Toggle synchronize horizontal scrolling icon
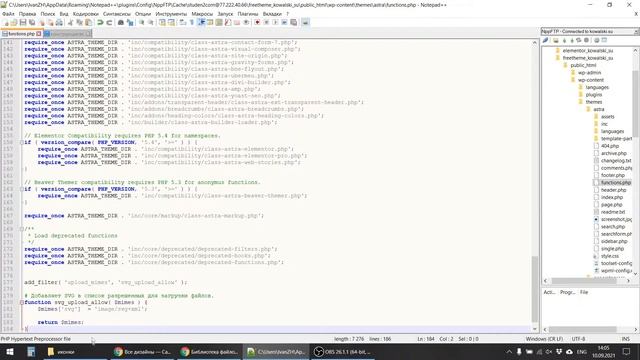Image resolution: width=640 pixels, height=360 pixels. pyautogui.click(x=171, y=22)
